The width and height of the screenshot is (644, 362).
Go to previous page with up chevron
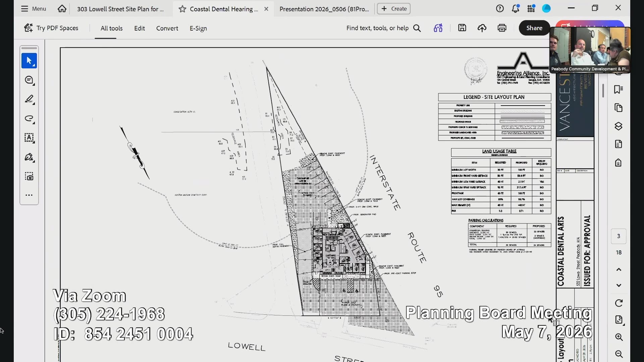619,269
